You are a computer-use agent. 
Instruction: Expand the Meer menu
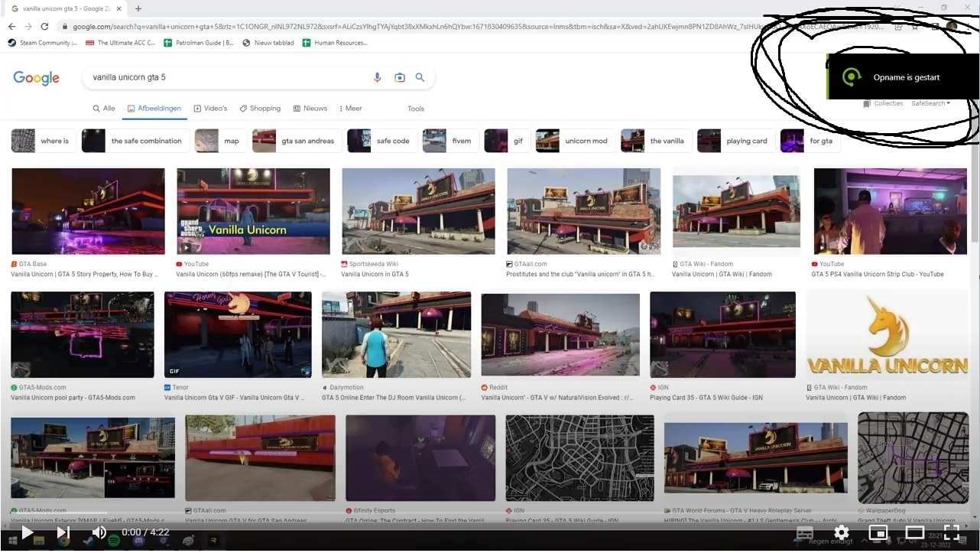click(350, 109)
